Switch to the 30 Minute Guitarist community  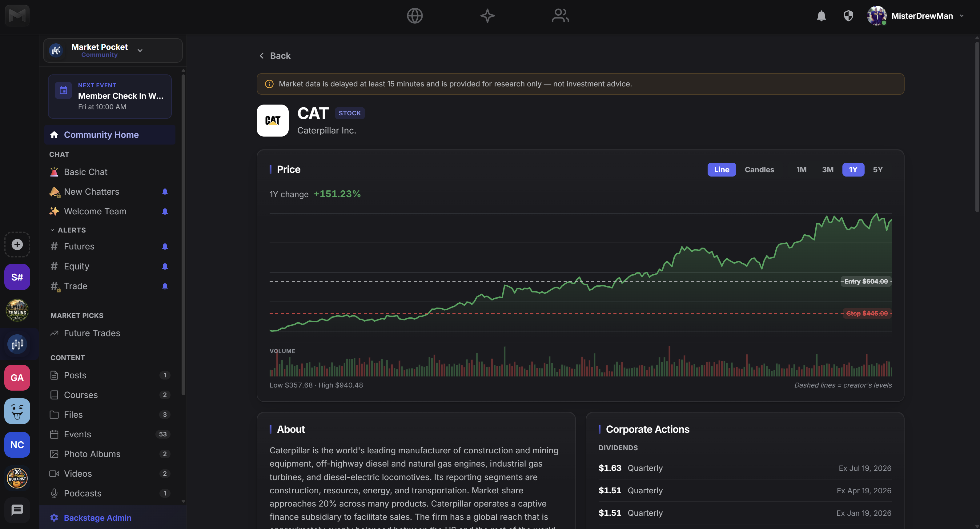click(17, 478)
